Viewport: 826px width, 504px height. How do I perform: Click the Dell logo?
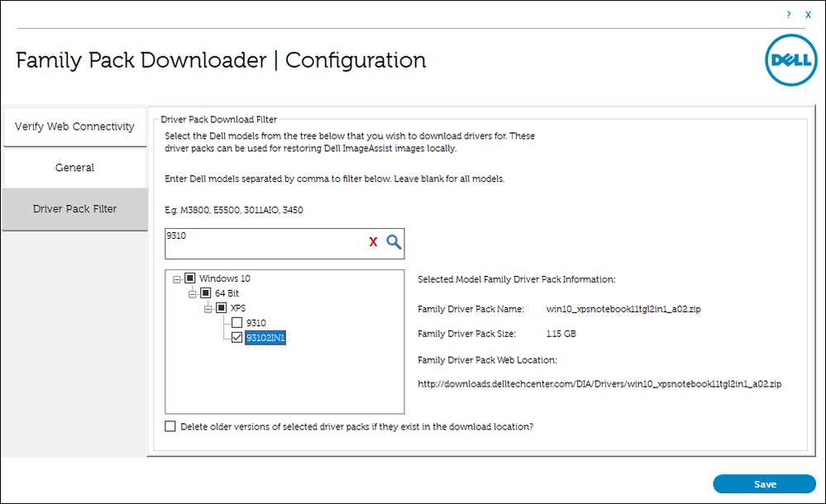pyautogui.click(x=790, y=60)
